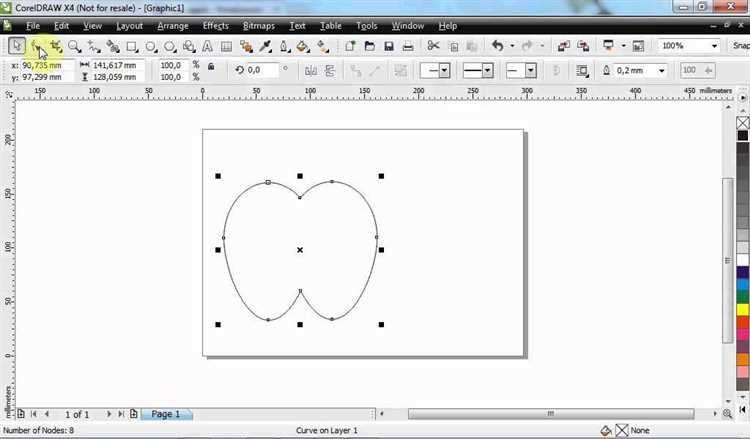This screenshot has height=439, width=750.
Task: Open the Wrap paragraph text options
Action: [582, 71]
